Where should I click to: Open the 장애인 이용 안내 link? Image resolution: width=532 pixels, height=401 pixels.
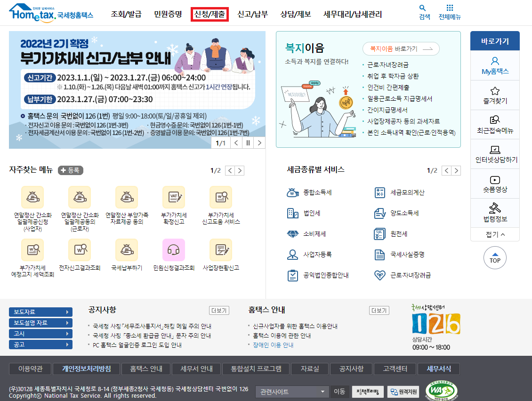[x=273, y=345]
